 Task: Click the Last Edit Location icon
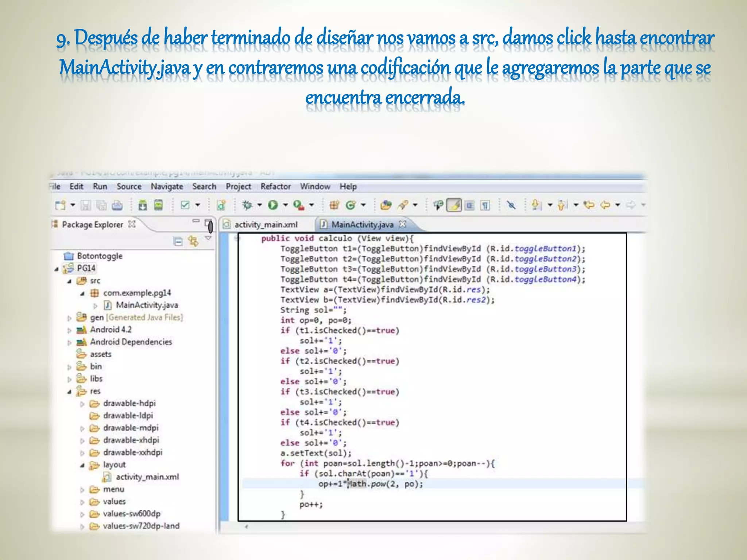[589, 205]
